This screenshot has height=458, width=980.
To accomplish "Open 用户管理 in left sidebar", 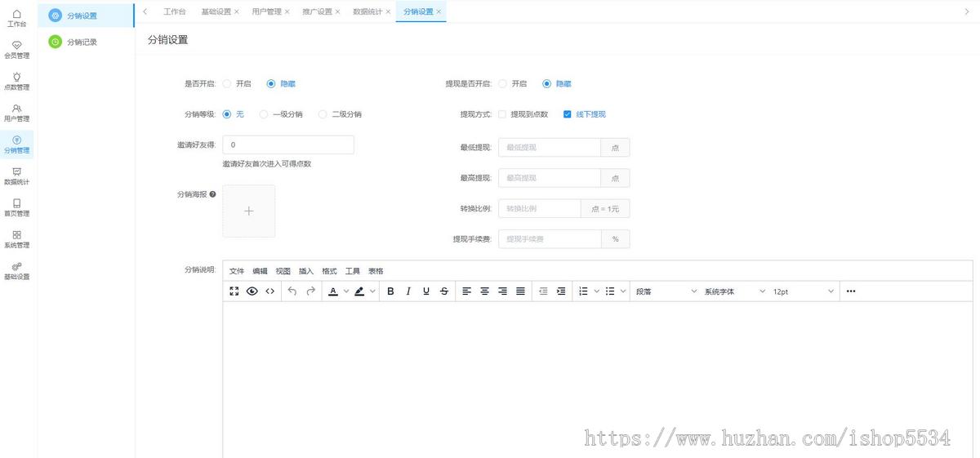I will pos(16,113).
